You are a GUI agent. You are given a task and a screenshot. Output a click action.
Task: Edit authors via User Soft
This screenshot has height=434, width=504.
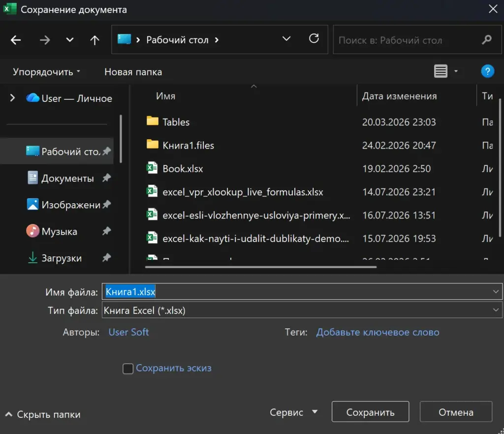pyautogui.click(x=128, y=332)
